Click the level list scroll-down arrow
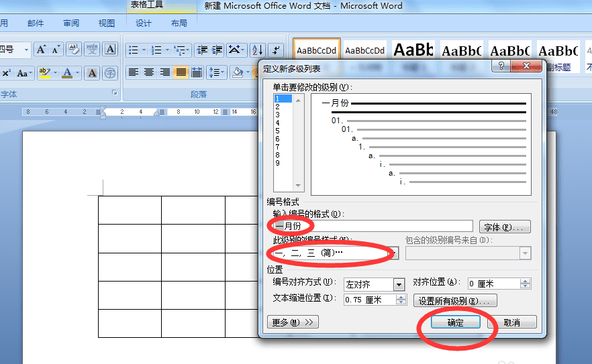 (298, 186)
